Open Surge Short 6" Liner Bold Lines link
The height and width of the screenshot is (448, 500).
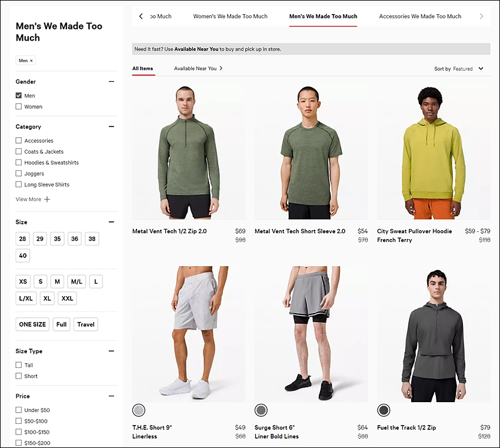coord(276,432)
